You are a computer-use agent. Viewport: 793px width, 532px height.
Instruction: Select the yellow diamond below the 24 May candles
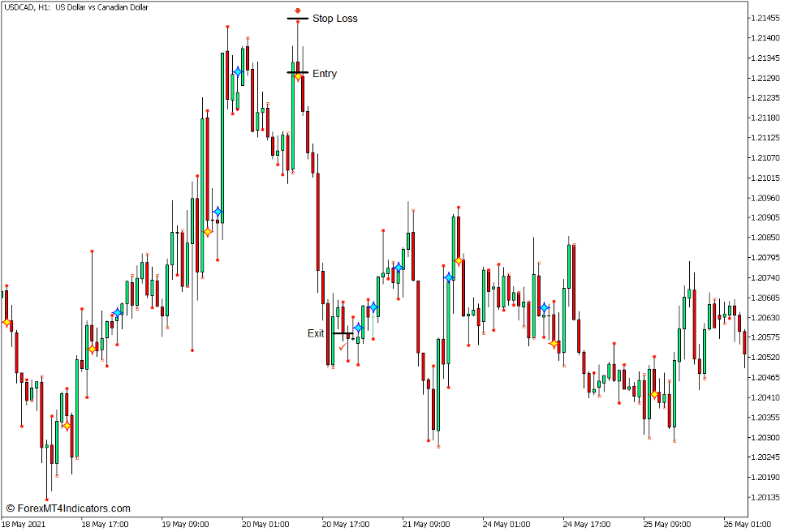click(553, 344)
